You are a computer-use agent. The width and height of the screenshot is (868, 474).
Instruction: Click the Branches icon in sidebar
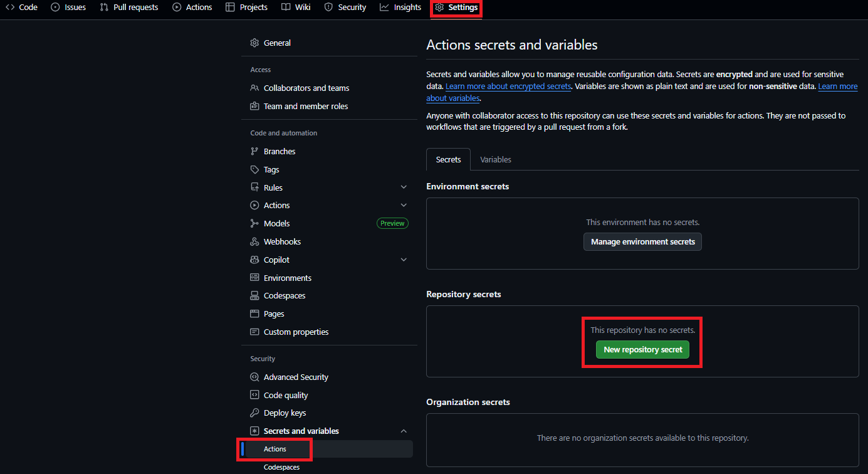(254, 152)
